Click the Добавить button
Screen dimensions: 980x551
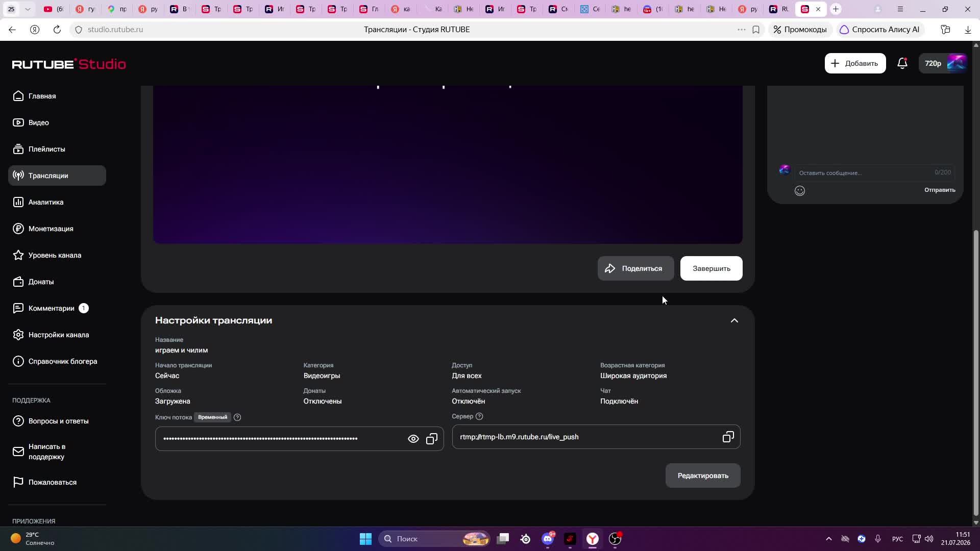coord(855,63)
